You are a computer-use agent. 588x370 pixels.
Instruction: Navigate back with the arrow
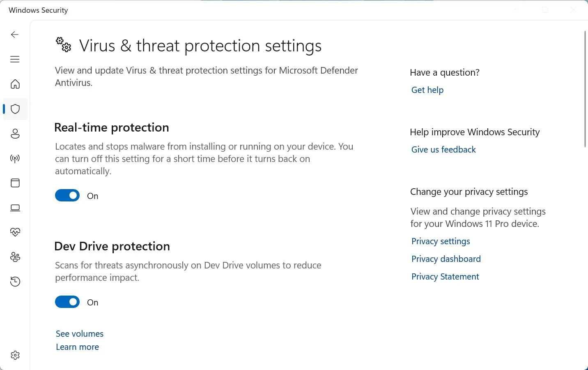coord(15,35)
